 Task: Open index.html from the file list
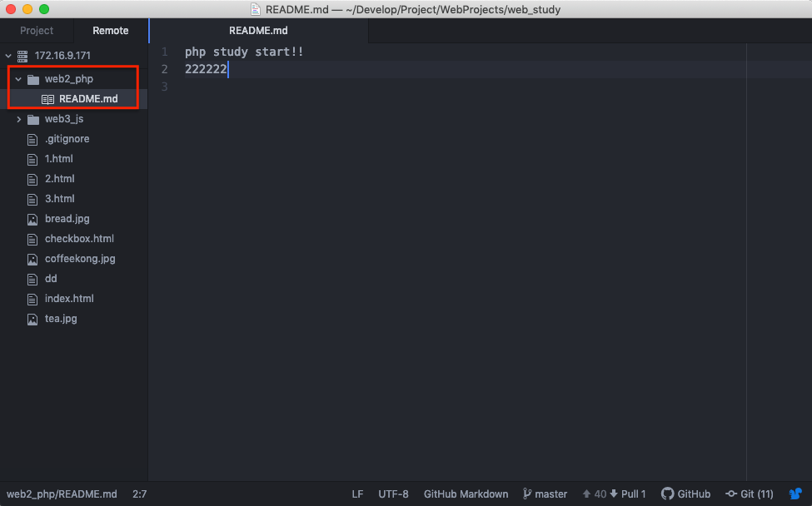pyautogui.click(x=69, y=299)
